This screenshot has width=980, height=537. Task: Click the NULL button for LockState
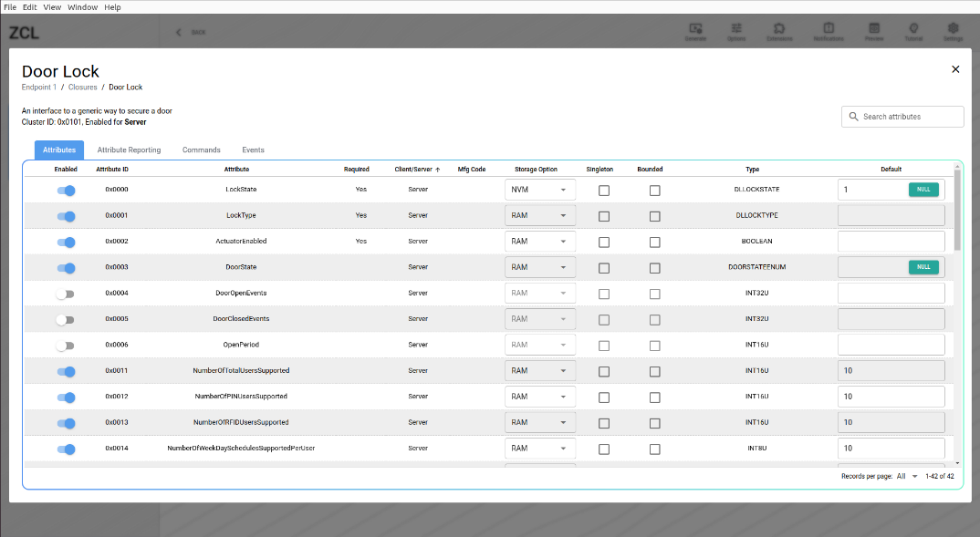click(923, 190)
